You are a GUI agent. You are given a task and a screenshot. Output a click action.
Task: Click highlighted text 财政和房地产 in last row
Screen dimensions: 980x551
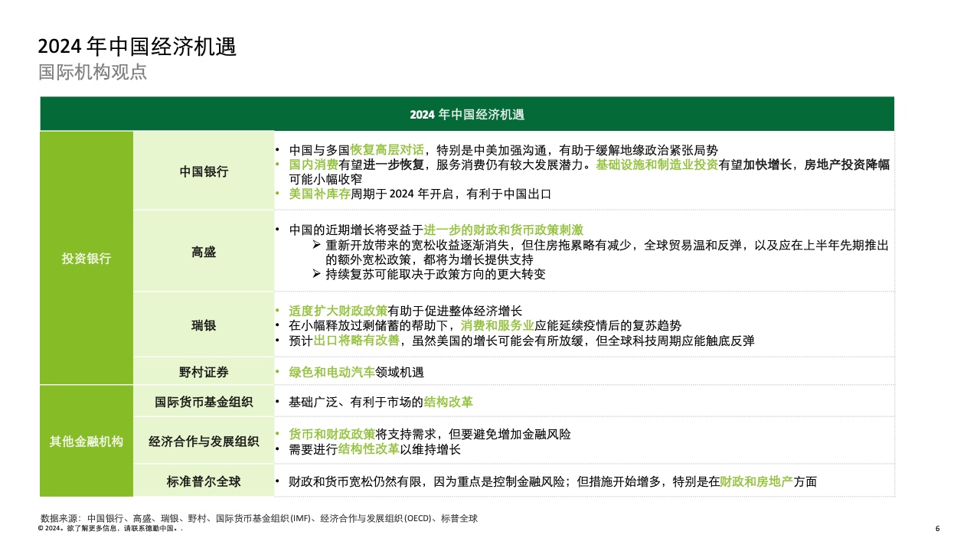pos(756,481)
